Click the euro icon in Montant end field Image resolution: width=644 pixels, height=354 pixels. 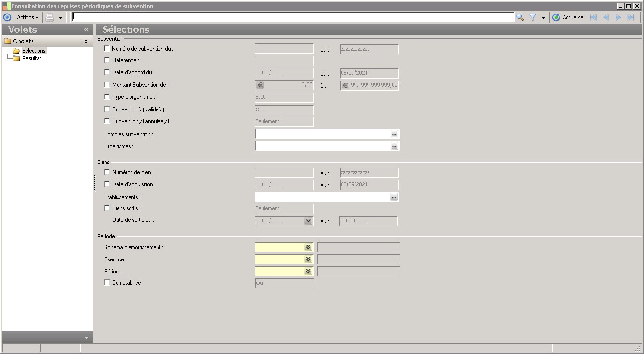pyautogui.click(x=345, y=85)
